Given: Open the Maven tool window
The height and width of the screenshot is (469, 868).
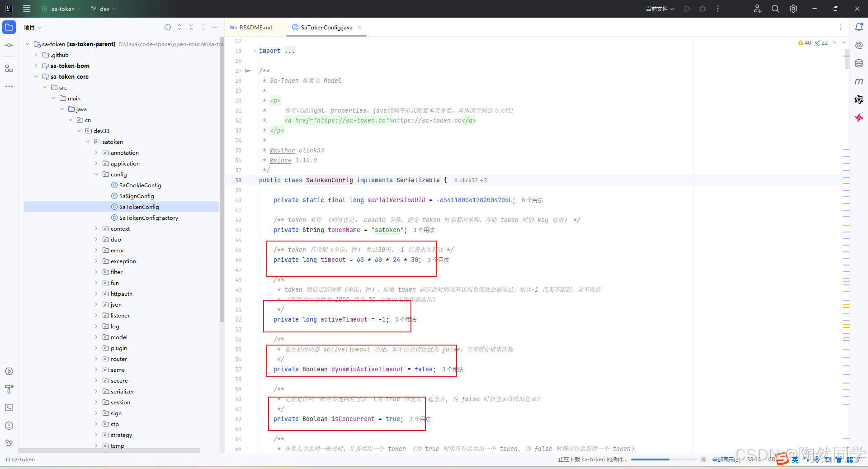Looking at the screenshot, I should click(x=859, y=81).
